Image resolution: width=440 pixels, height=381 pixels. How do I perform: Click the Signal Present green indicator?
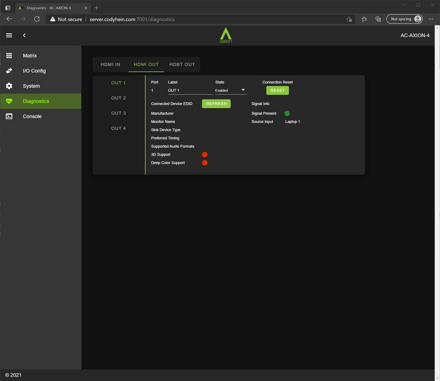[x=287, y=113]
